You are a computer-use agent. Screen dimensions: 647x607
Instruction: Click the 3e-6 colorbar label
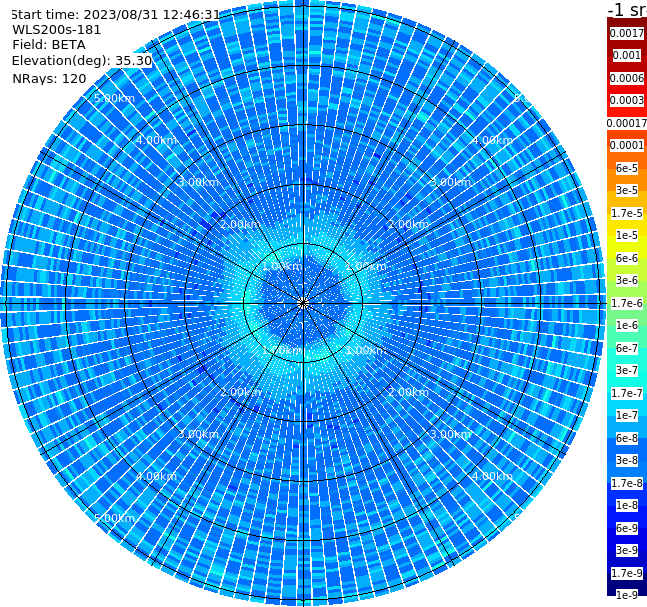point(627,280)
